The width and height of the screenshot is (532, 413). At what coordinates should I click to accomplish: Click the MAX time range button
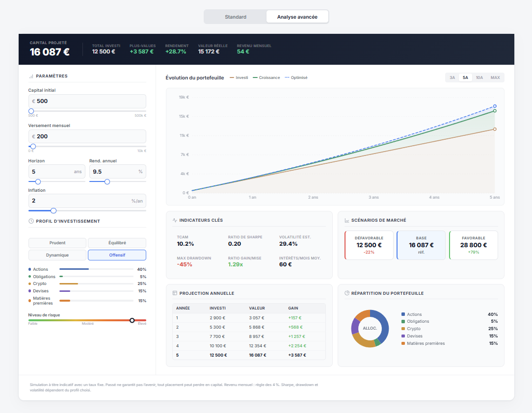pos(495,77)
